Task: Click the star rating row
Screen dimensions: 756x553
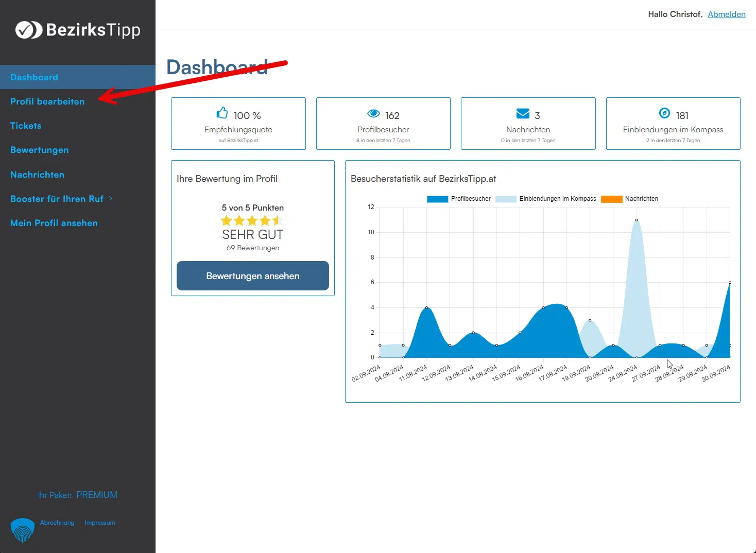Action: (252, 221)
